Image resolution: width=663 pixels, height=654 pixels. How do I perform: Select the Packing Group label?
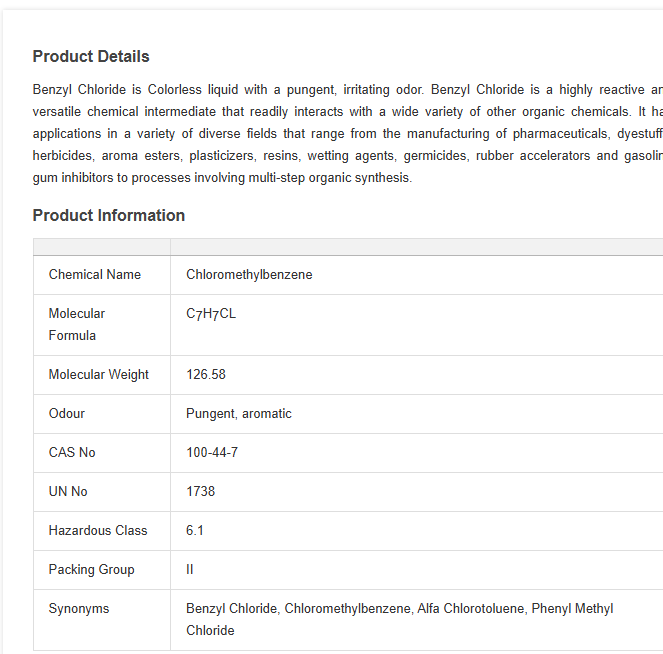coord(92,570)
